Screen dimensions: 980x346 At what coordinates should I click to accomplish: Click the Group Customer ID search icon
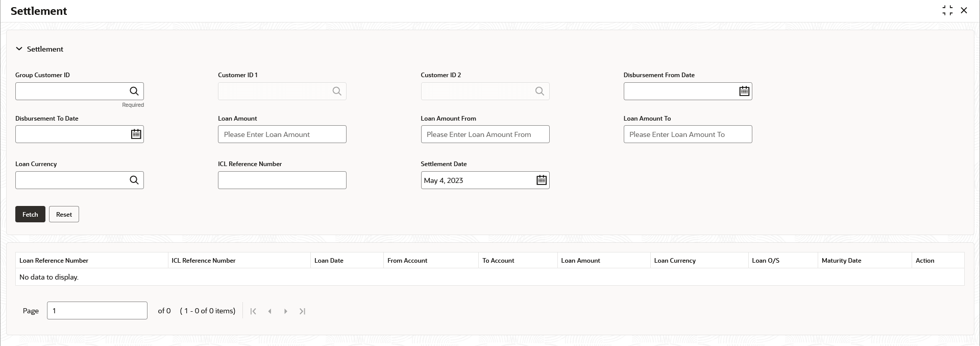(x=134, y=91)
